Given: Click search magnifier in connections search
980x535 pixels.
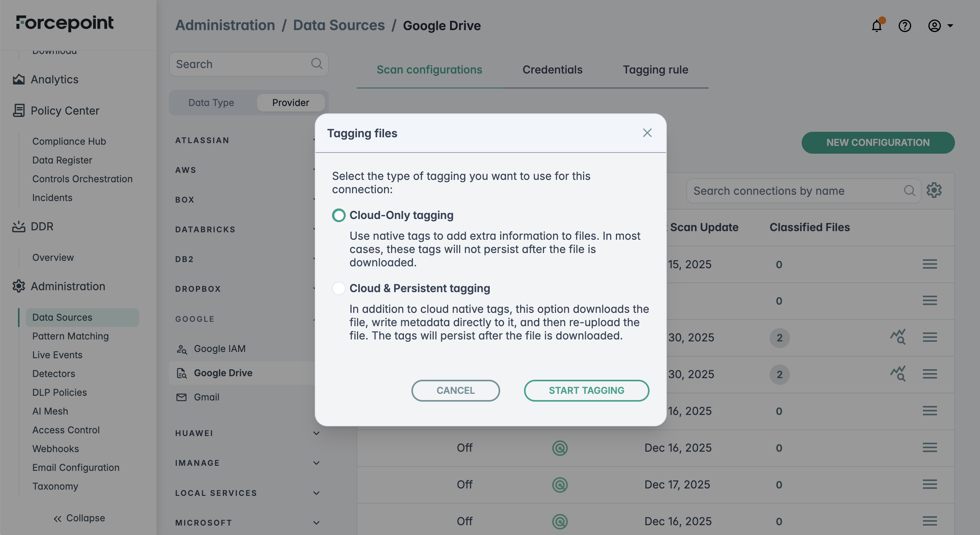Looking at the screenshot, I should (x=909, y=191).
